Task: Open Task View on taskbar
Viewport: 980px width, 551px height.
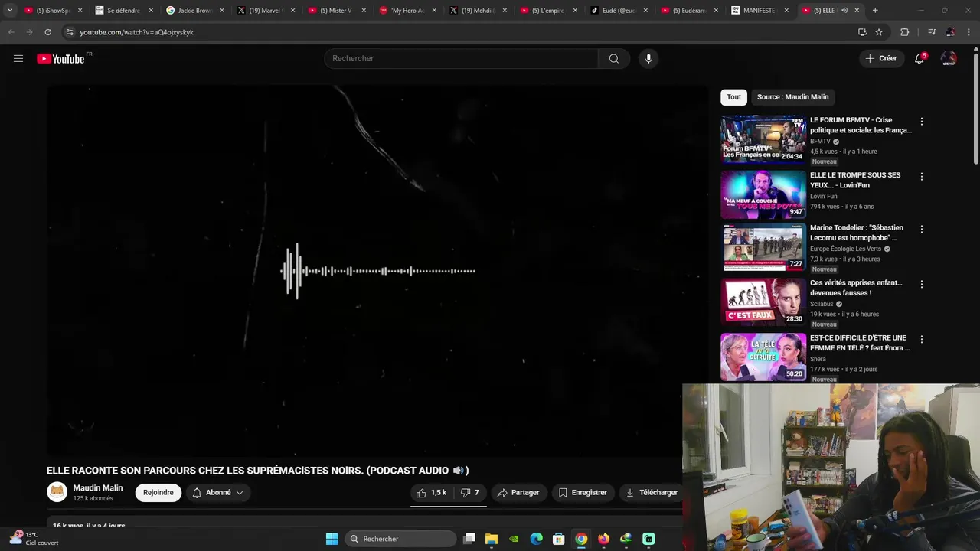Action: point(469,539)
